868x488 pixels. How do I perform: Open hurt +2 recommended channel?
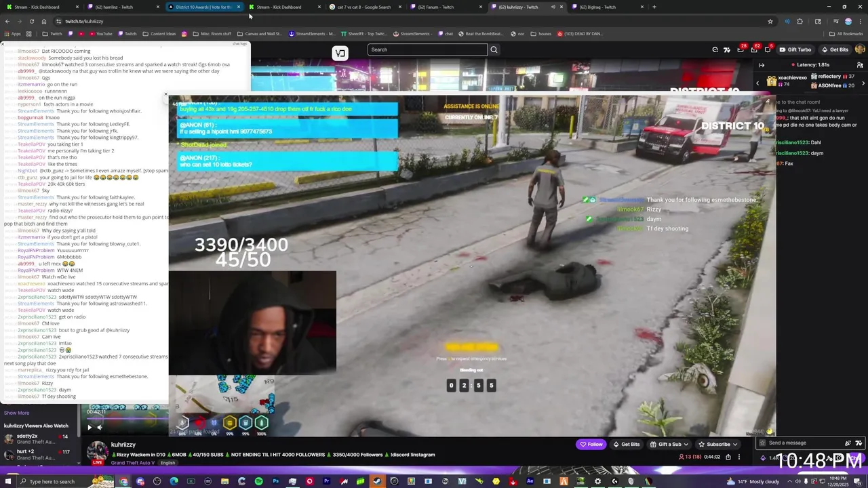pos(37,454)
